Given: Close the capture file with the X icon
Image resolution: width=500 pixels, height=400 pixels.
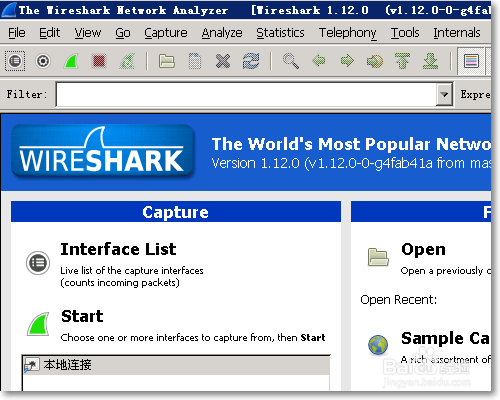Looking at the screenshot, I should 223,61.
